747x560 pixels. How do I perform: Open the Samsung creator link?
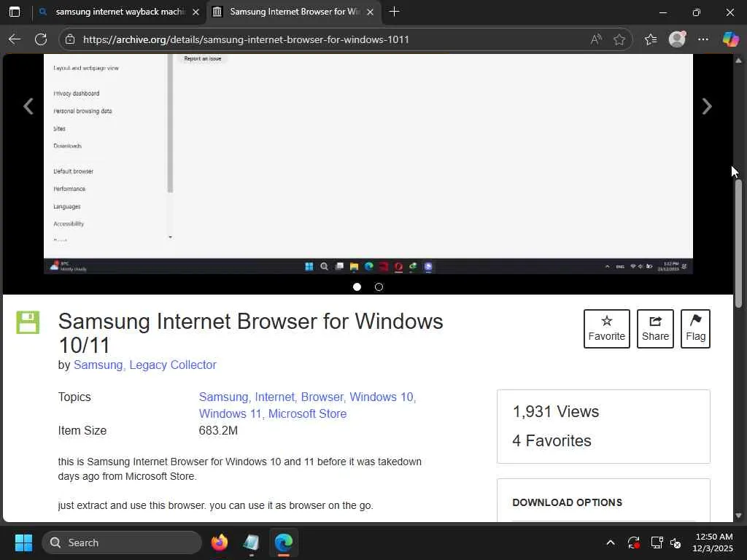[98, 365]
